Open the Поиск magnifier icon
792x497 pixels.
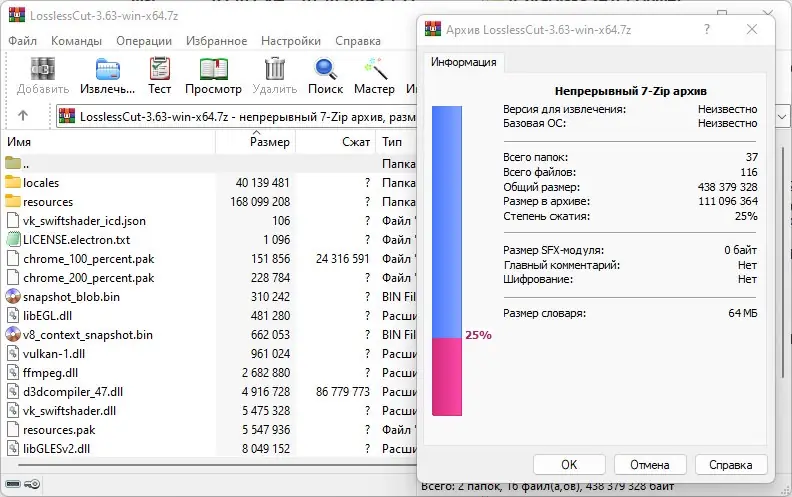(x=325, y=69)
